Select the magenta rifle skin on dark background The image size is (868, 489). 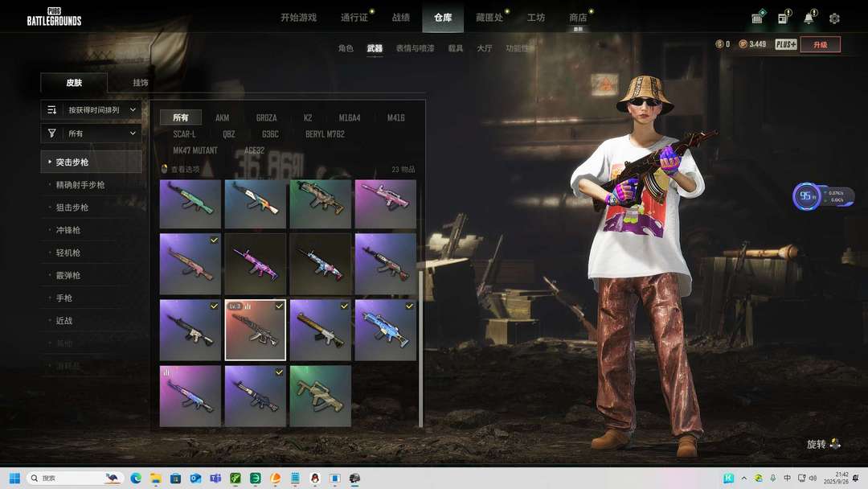(256, 264)
